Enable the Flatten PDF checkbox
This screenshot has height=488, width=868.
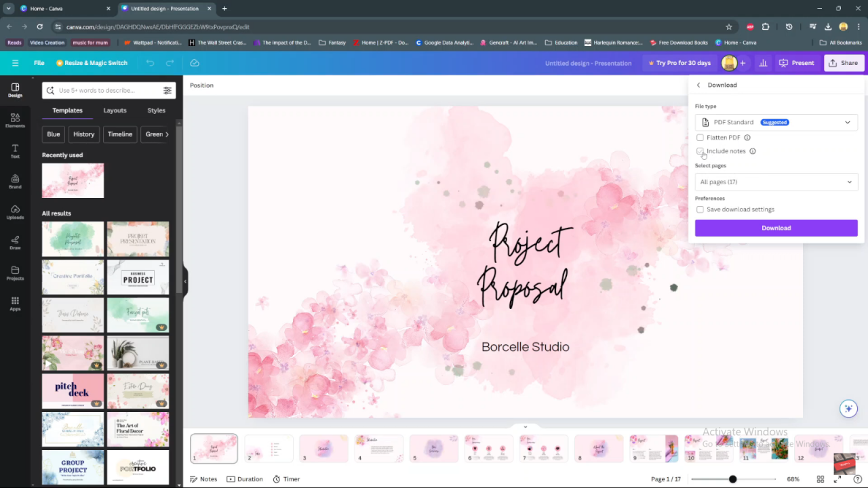pos(700,138)
